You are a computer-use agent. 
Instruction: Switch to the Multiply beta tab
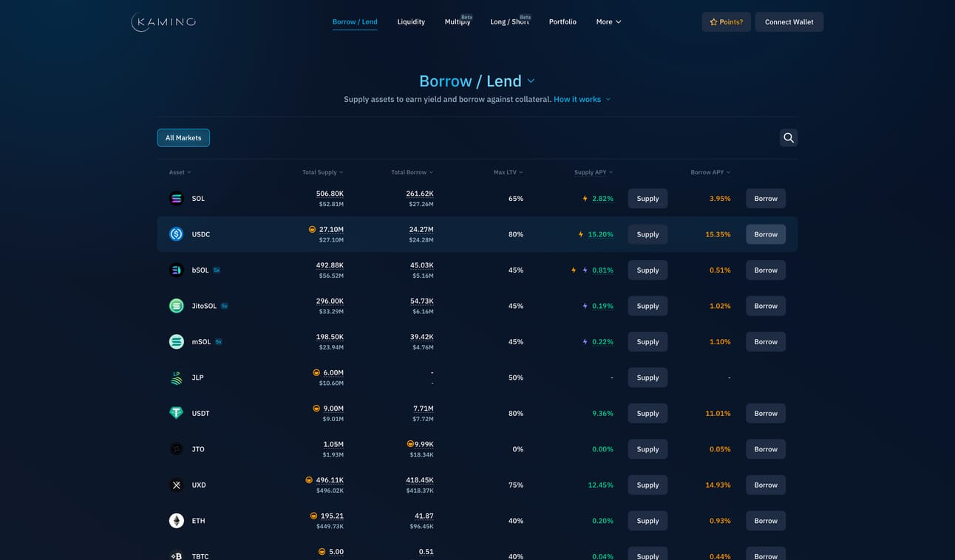458,22
